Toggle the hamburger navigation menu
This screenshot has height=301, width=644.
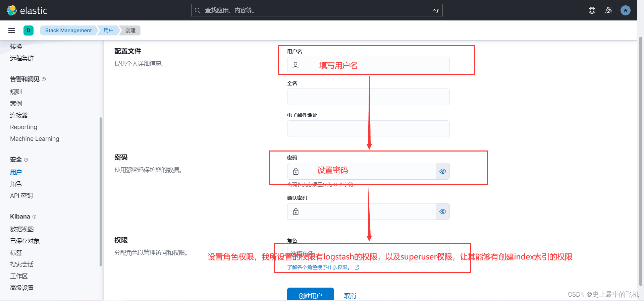[12, 31]
